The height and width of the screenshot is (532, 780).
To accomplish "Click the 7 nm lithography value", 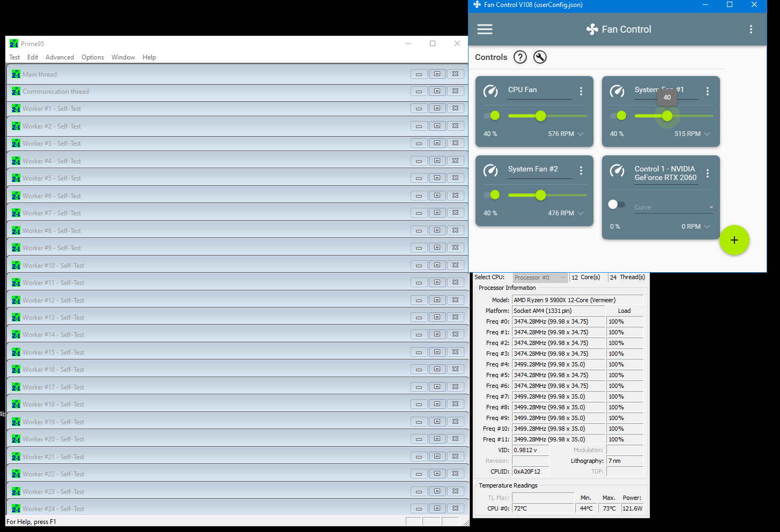I will click(x=625, y=461).
